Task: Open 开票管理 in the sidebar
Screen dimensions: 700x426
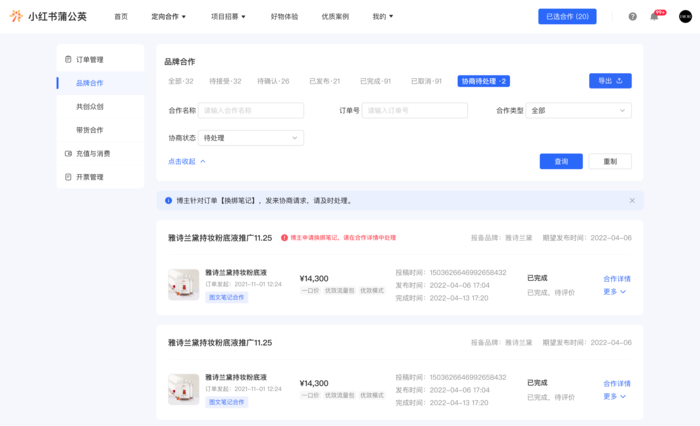Action: [x=89, y=177]
